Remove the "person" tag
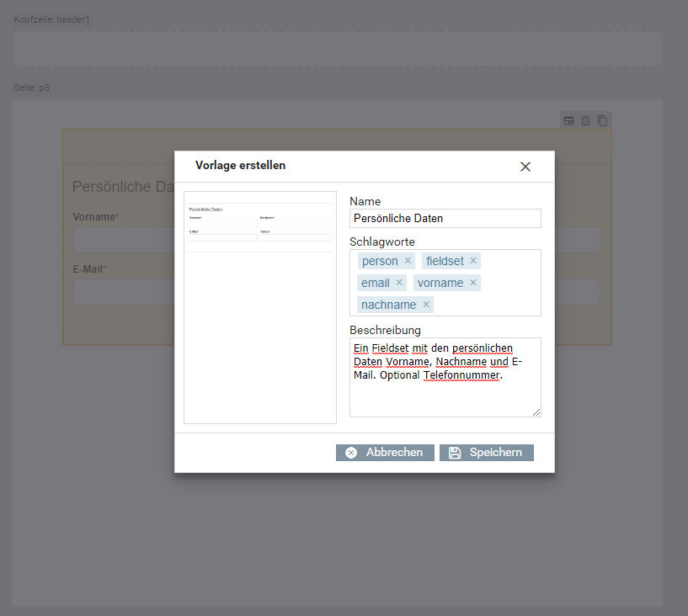 click(x=408, y=261)
